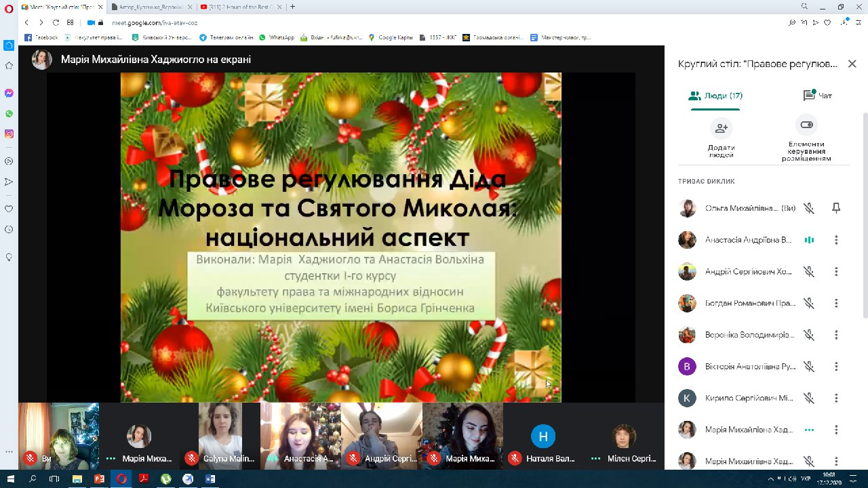The height and width of the screenshot is (488, 868).
Task: Click the Telegram онлайн bookmark
Action: click(226, 37)
